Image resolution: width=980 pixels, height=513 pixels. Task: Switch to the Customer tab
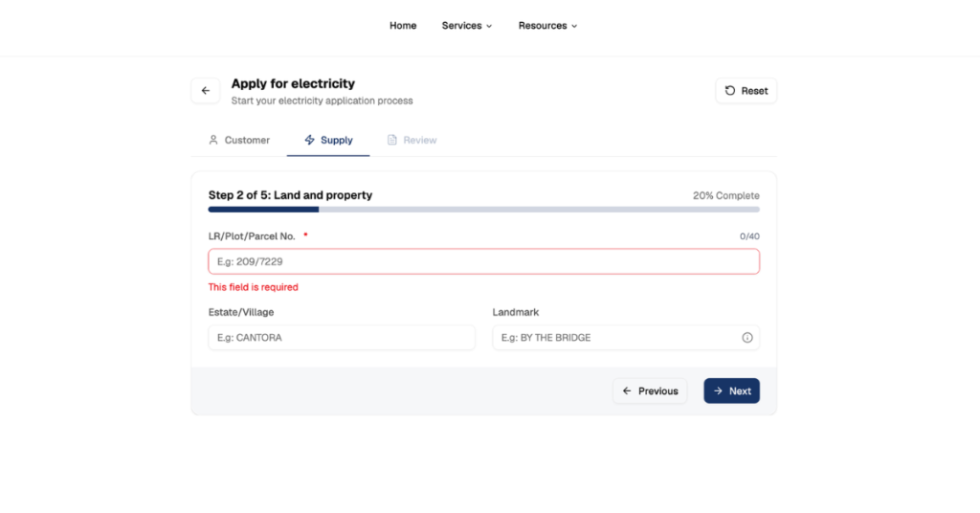pyautogui.click(x=239, y=140)
